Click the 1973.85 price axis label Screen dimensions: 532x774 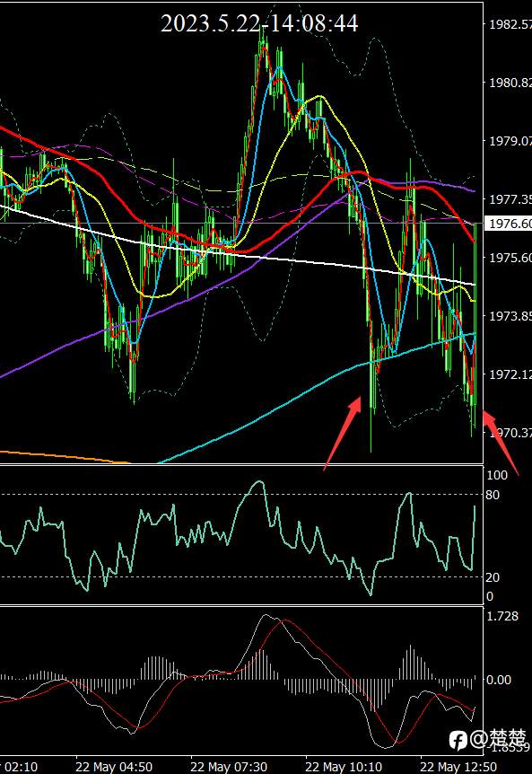pyautogui.click(x=510, y=316)
